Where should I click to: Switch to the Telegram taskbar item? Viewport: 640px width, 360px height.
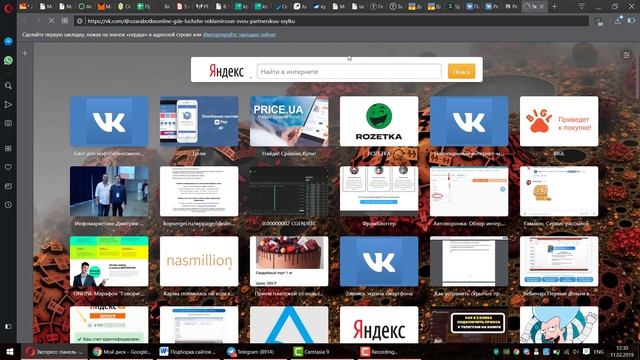[x=256, y=351]
